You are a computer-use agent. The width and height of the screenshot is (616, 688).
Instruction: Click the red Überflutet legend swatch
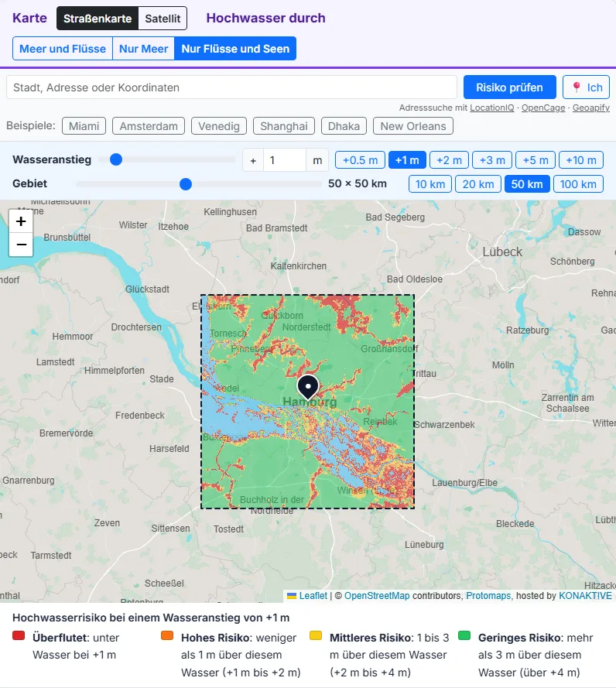pos(19,635)
